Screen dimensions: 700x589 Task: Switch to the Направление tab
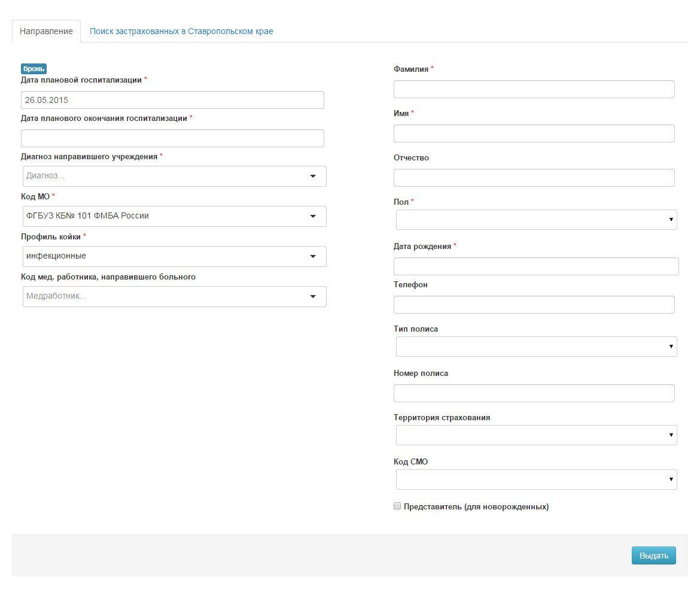tap(46, 31)
